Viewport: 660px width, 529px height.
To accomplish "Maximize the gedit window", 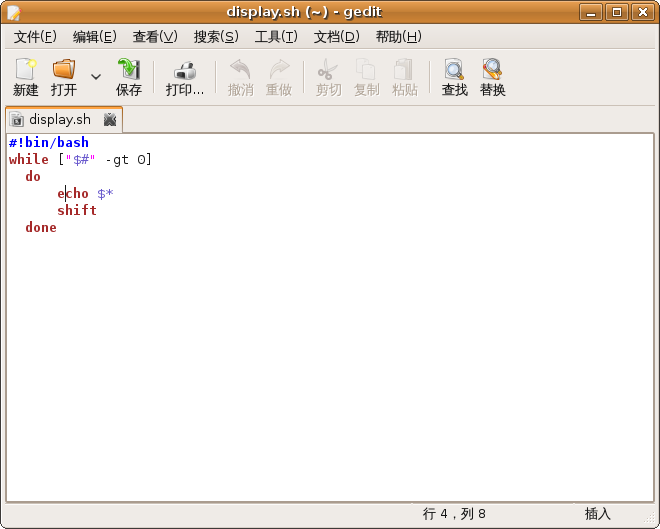I will click(x=617, y=12).
